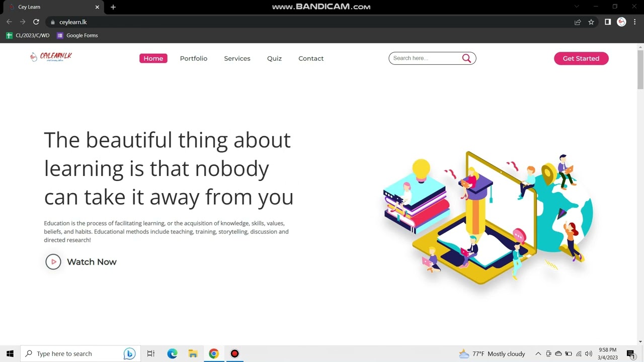644x362 pixels.
Task: Click Bing icon in taskbar search
Action: 129,353
